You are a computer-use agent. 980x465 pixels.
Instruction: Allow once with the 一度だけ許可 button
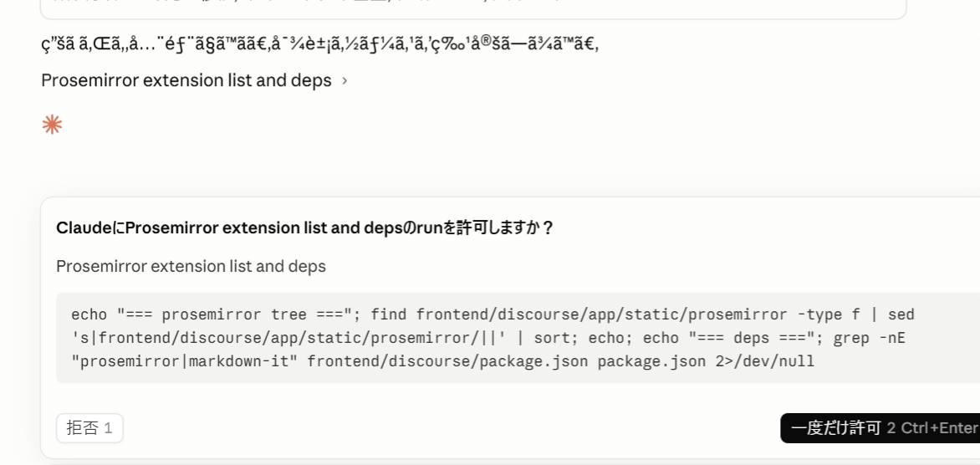pyautogui.click(x=880, y=428)
